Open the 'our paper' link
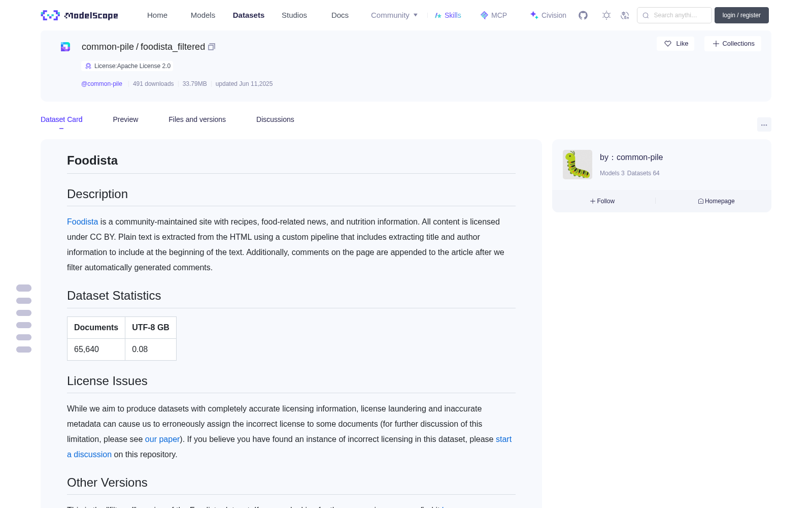This screenshot has width=812, height=508. click(162, 439)
